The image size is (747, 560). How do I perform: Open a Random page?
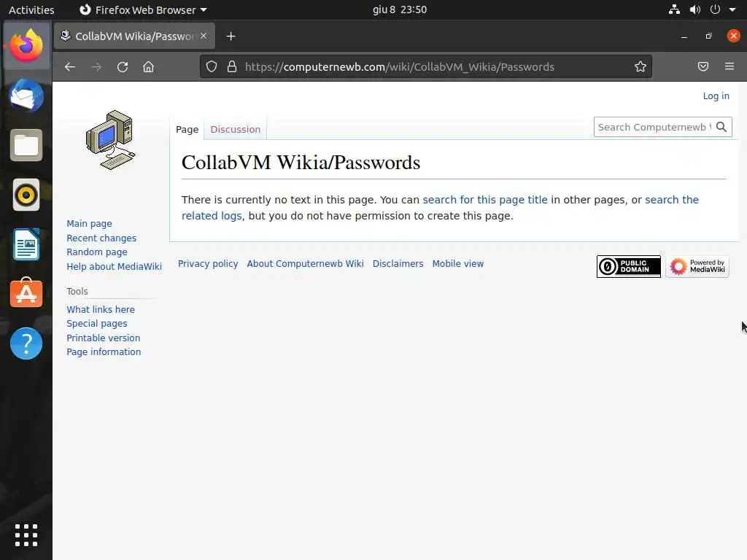[97, 252]
